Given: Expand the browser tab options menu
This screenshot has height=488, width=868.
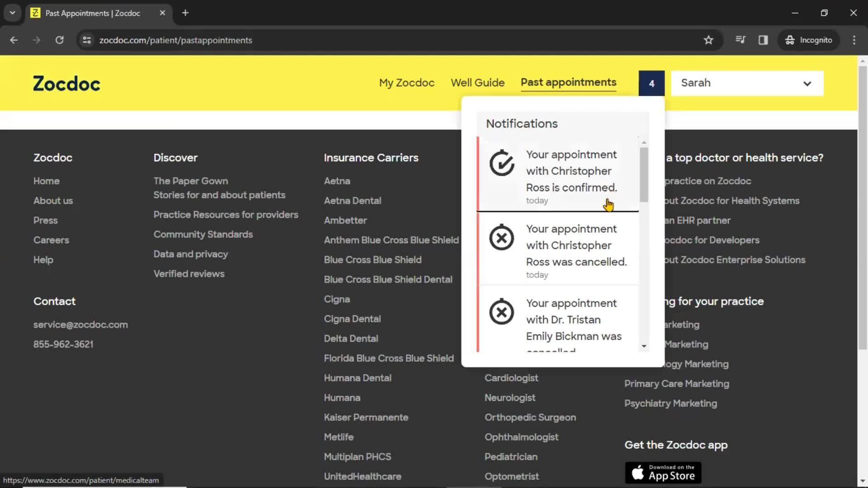Looking at the screenshot, I should click(12, 13).
